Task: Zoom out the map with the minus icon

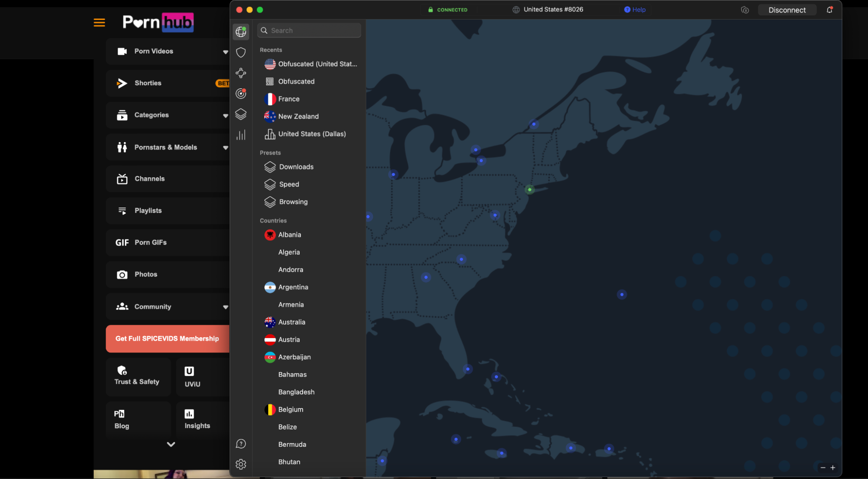Action: 823,468
